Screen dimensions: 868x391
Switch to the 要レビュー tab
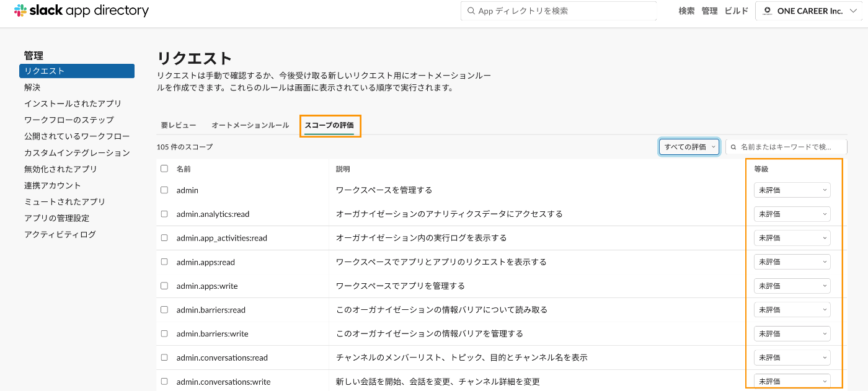(179, 125)
